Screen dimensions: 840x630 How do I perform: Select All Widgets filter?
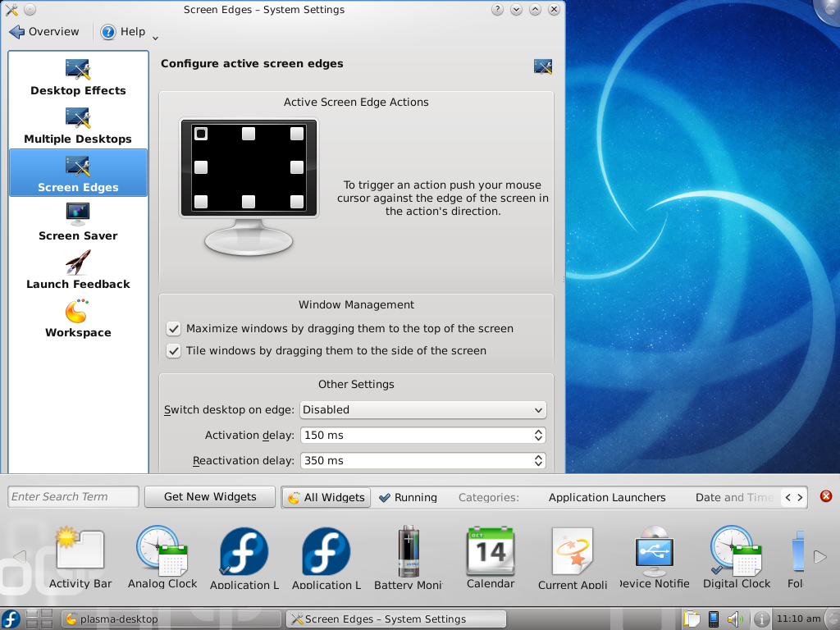(x=326, y=498)
